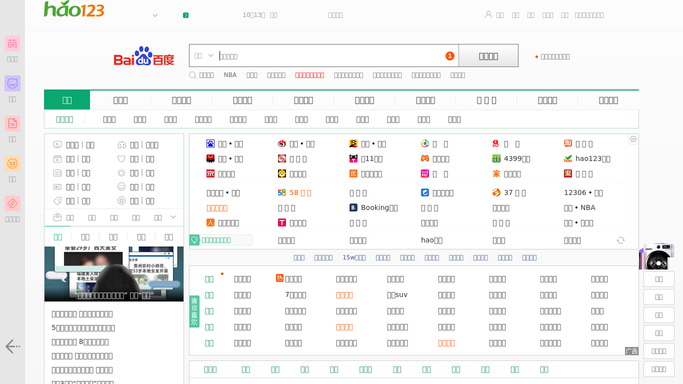
Task: Open the hao link in the bottom sites row
Action: pos(432,240)
